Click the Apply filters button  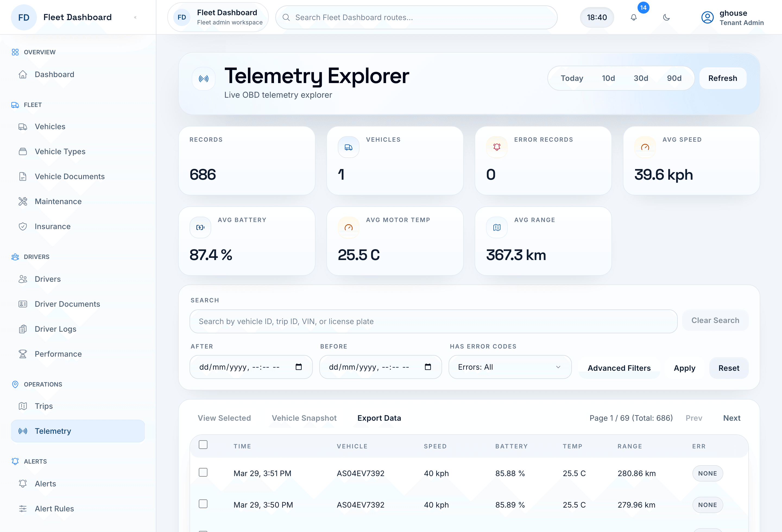coord(684,368)
